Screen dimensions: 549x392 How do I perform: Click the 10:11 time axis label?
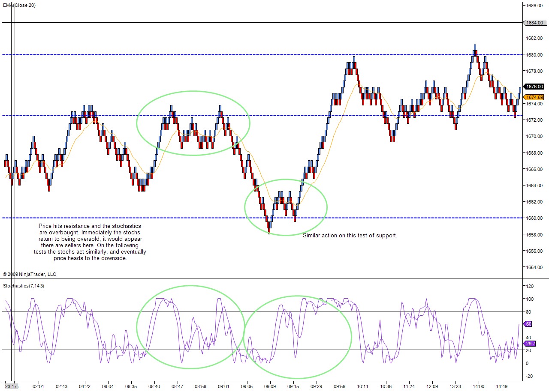[363, 386]
